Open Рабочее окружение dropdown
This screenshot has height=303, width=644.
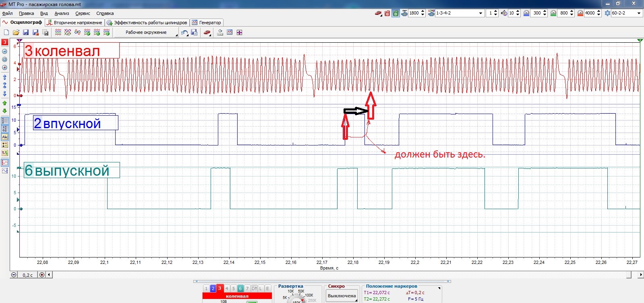pyautogui.click(x=146, y=32)
